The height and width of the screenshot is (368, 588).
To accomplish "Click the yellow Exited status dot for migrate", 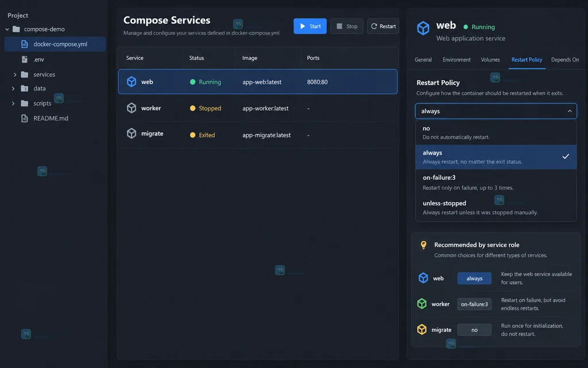I will (x=192, y=135).
